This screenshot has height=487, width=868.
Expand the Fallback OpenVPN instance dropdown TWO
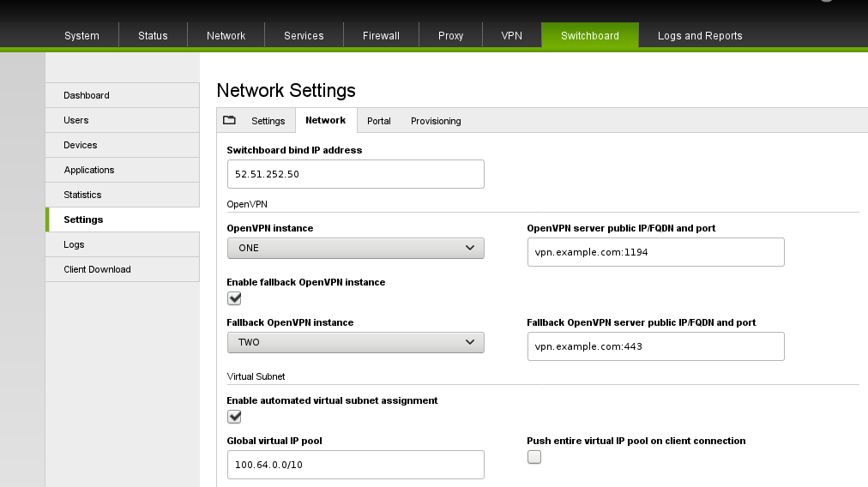355,343
